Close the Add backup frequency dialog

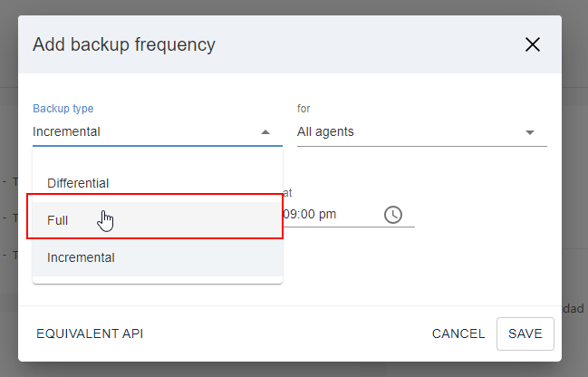[x=532, y=44]
